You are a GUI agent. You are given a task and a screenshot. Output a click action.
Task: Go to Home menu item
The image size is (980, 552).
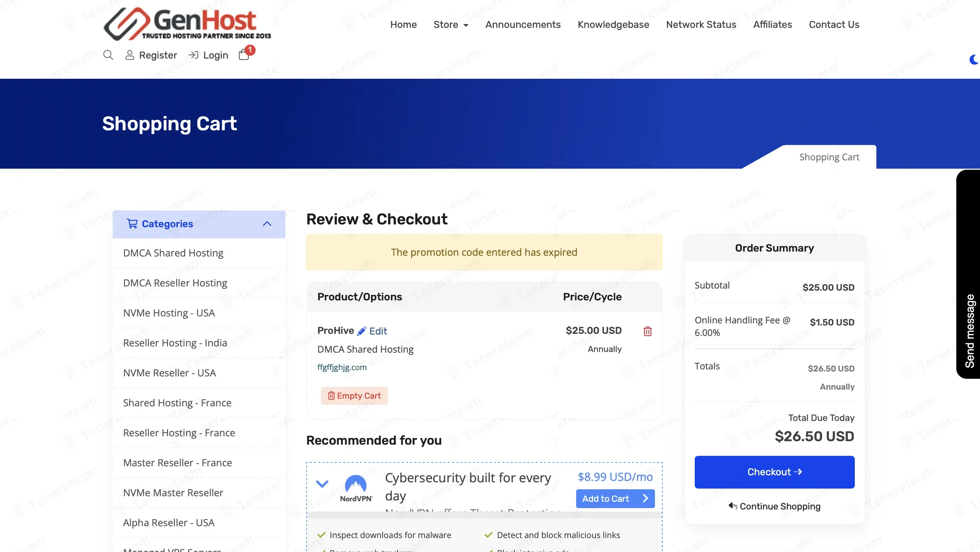tap(403, 24)
